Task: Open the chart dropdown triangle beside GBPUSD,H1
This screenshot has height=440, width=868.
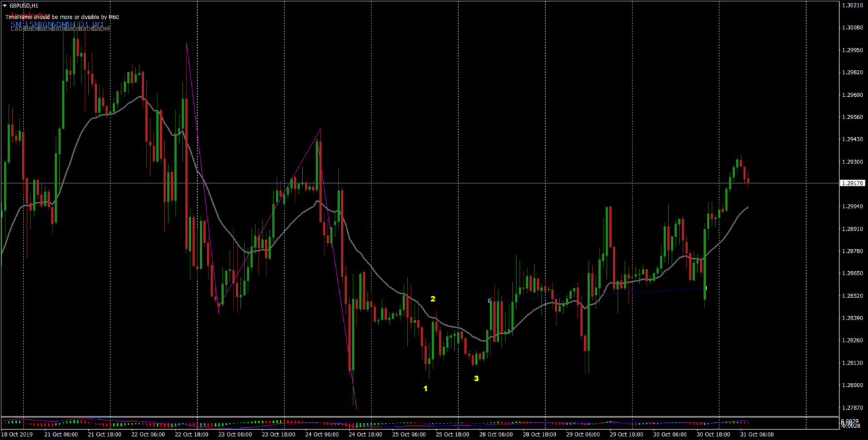Action: (x=5, y=5)
